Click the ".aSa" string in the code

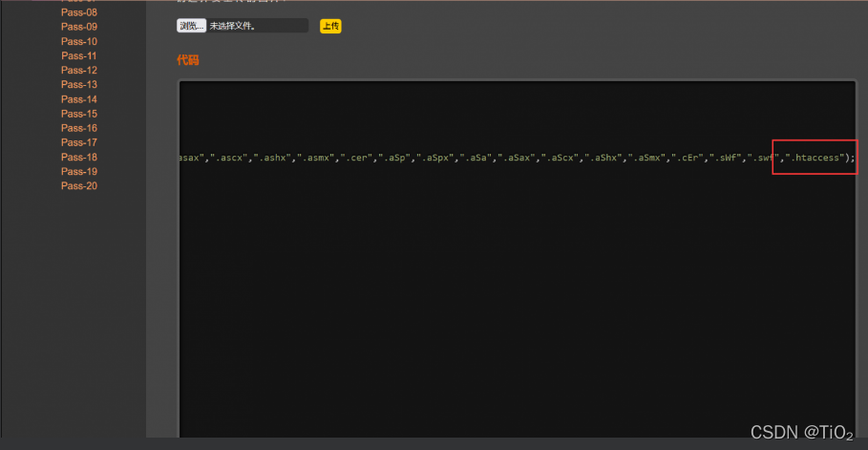477,158
